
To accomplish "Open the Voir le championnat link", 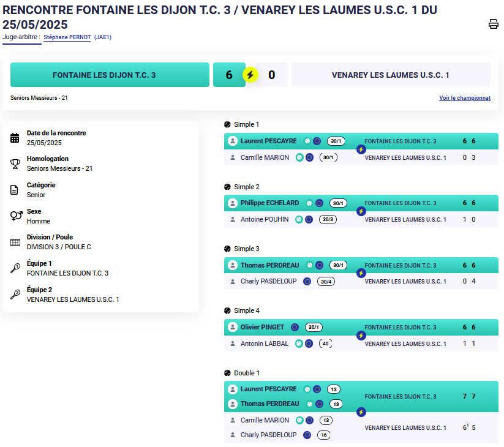I will coord(465,98).
